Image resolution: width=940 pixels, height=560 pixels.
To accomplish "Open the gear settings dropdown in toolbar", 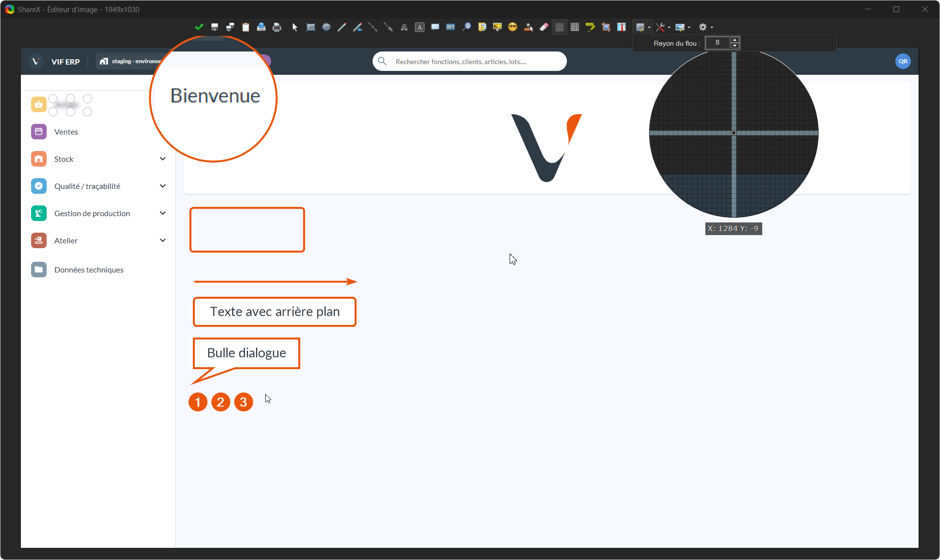I will [705, 27].
